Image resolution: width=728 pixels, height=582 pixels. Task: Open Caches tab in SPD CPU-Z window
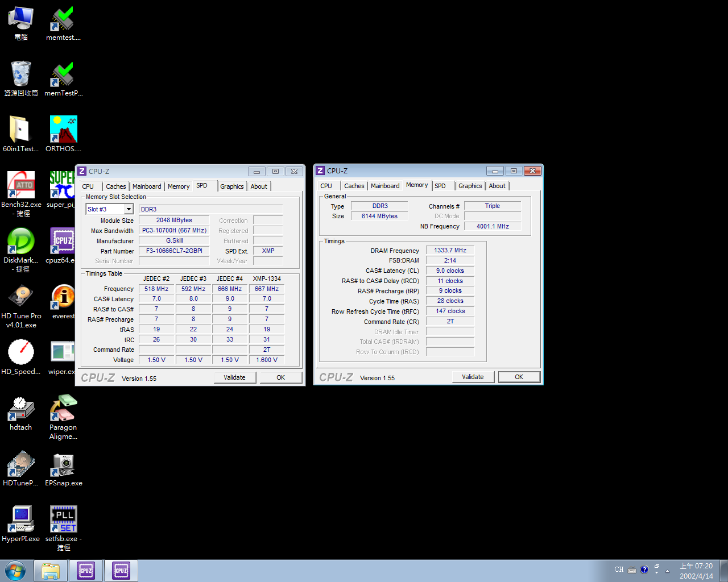coord(116,186)
